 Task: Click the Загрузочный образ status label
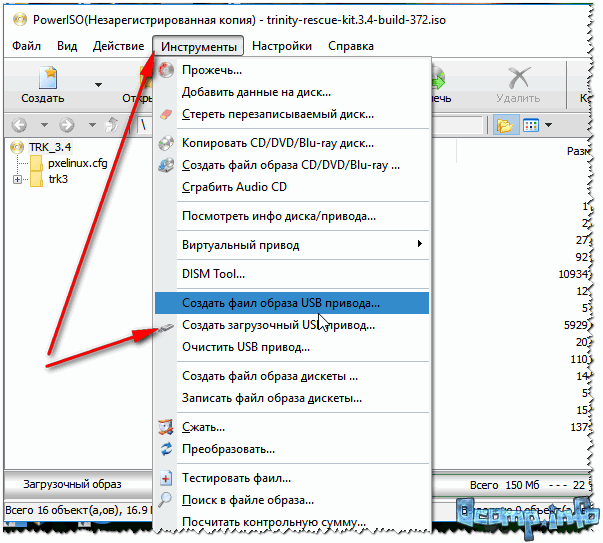(72, 484)
